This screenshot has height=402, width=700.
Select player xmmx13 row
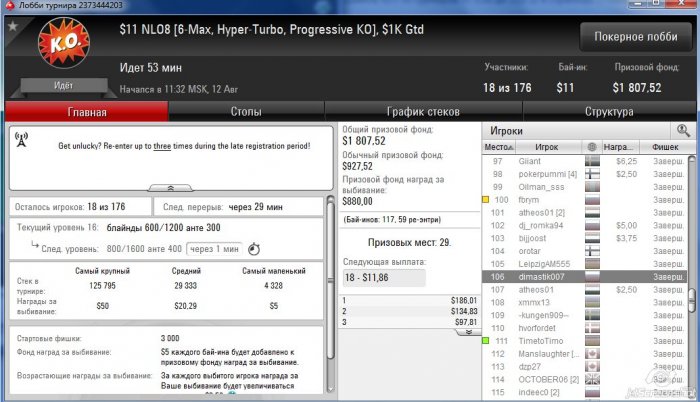tap(584, 302)
